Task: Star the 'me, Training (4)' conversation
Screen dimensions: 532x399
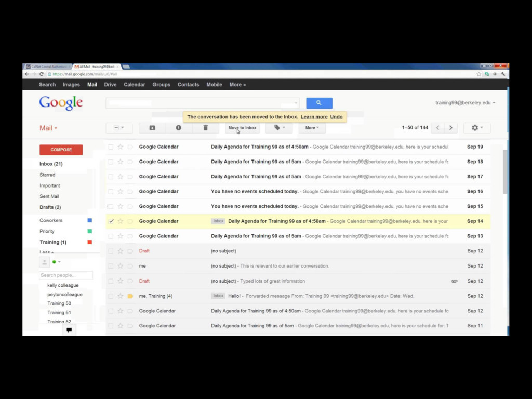Action: (120, 296)
